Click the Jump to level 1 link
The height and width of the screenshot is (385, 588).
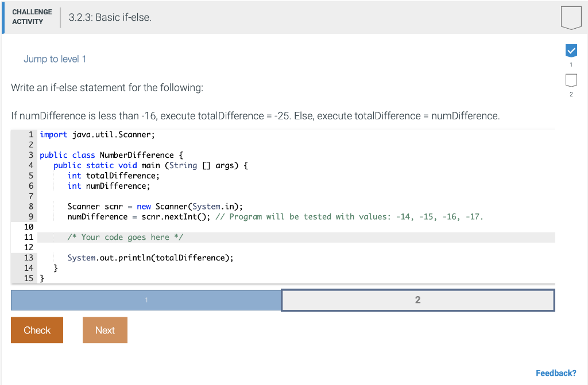[x=55, y=59]
